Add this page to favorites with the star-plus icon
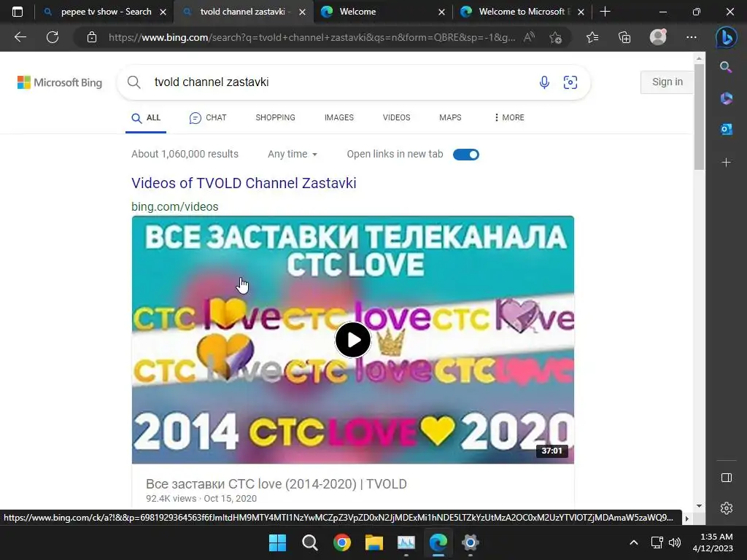Image resolution: width=747 pixels, height=560 pixels. [555, 37]
